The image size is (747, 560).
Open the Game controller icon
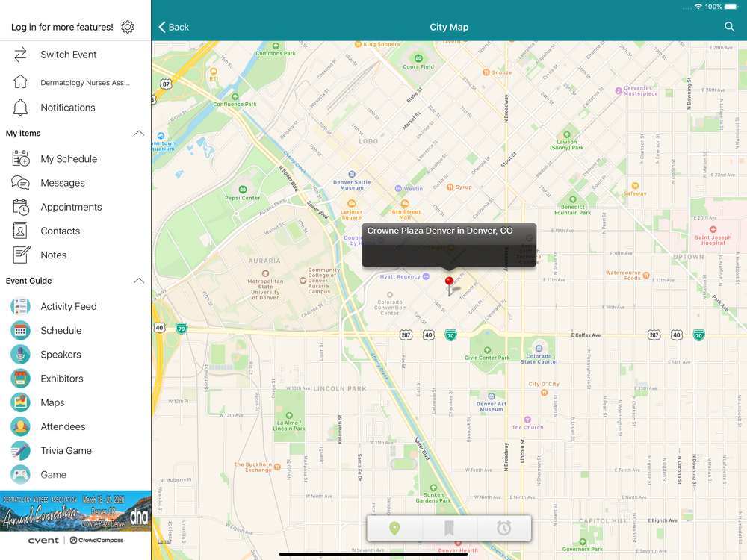pyautogui.click(x=20, y=475)
